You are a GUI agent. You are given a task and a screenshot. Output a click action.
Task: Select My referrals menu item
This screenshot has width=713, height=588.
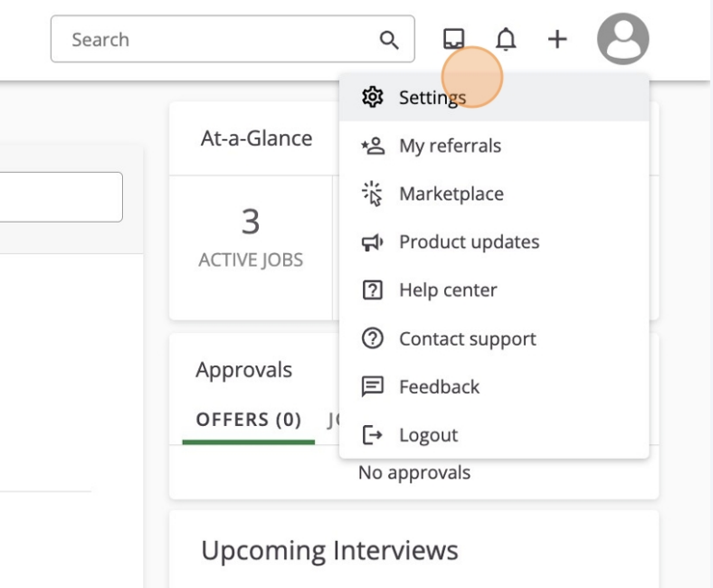494,146
